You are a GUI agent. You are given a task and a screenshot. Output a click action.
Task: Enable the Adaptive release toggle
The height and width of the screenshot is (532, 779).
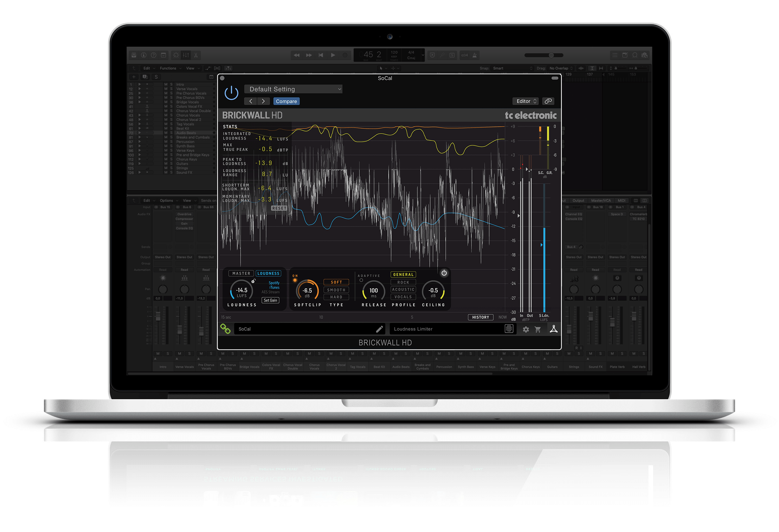click(361, 280)
